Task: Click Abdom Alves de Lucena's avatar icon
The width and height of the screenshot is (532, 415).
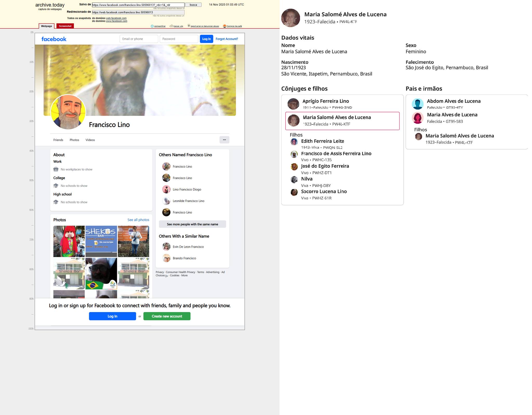Action: 417,104
